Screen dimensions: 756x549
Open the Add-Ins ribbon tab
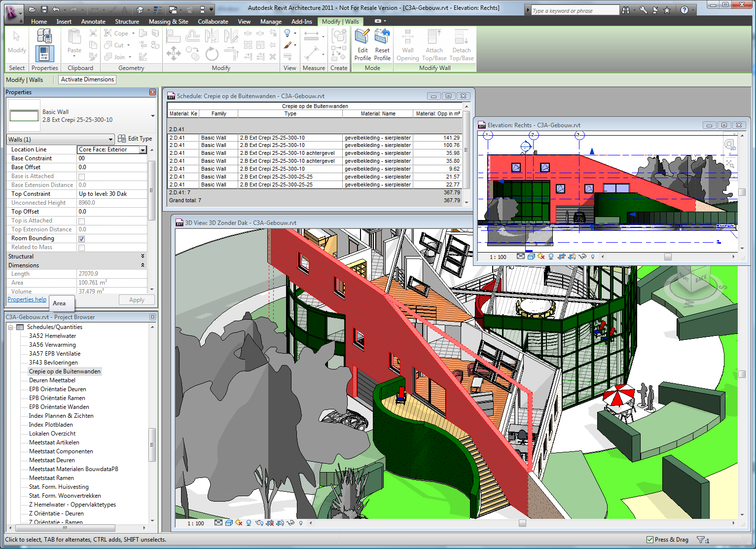click(x=301, y=22)
